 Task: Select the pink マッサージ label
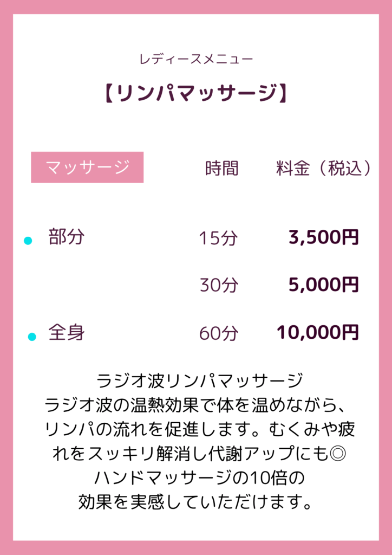click(87, 167)
